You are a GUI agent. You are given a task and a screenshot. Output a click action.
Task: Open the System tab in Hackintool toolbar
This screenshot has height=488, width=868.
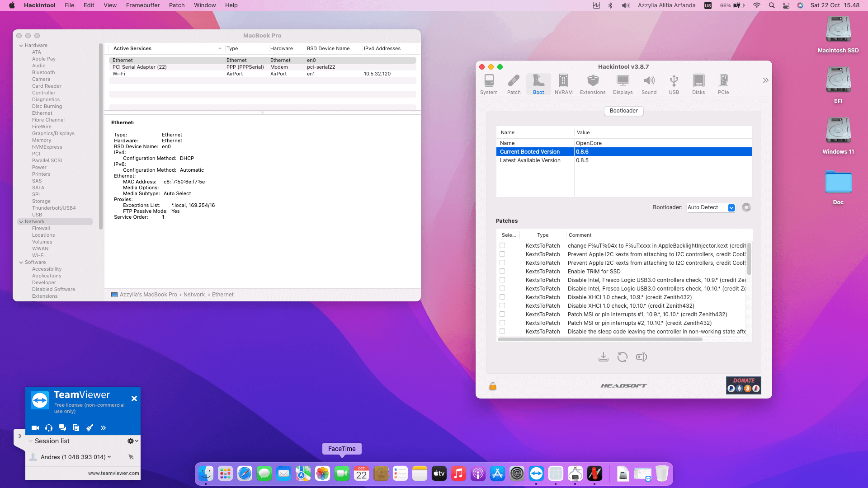tap(489, 84)
